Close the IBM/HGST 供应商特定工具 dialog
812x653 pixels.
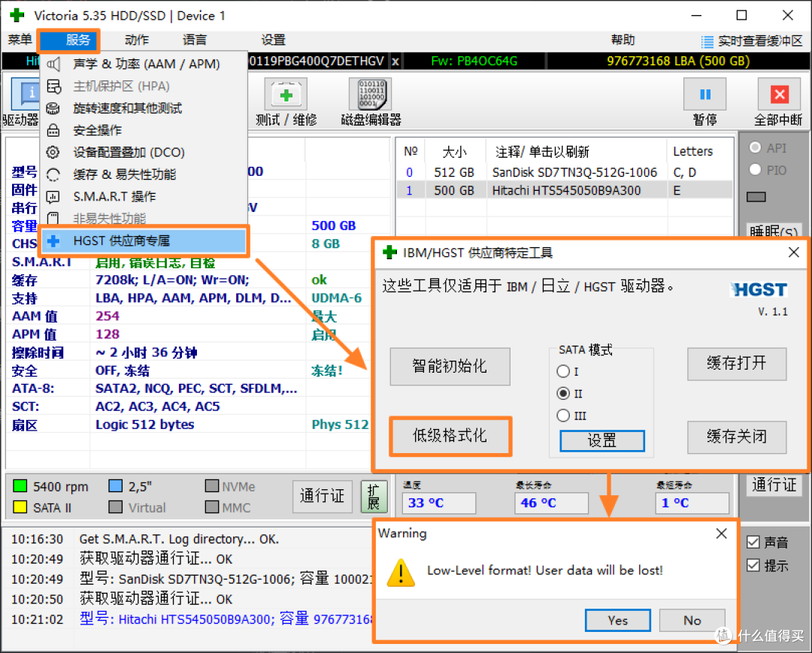793,252
